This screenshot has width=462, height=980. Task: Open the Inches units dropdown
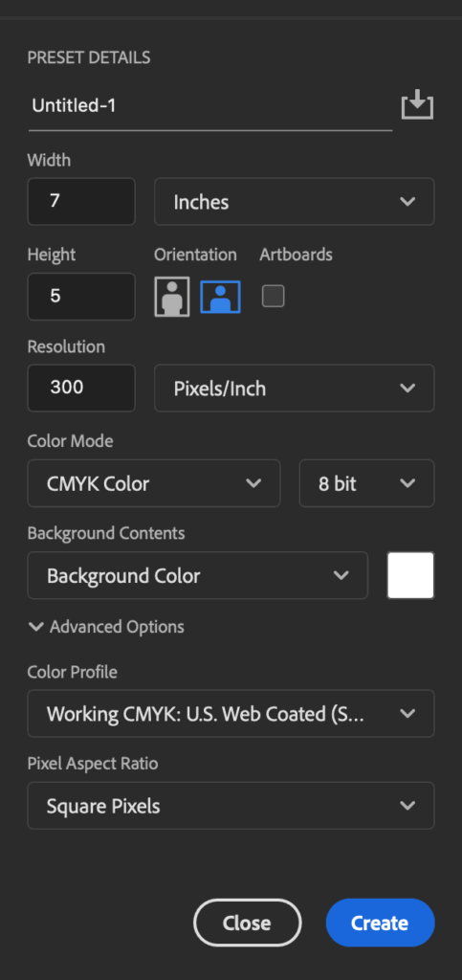294,201
